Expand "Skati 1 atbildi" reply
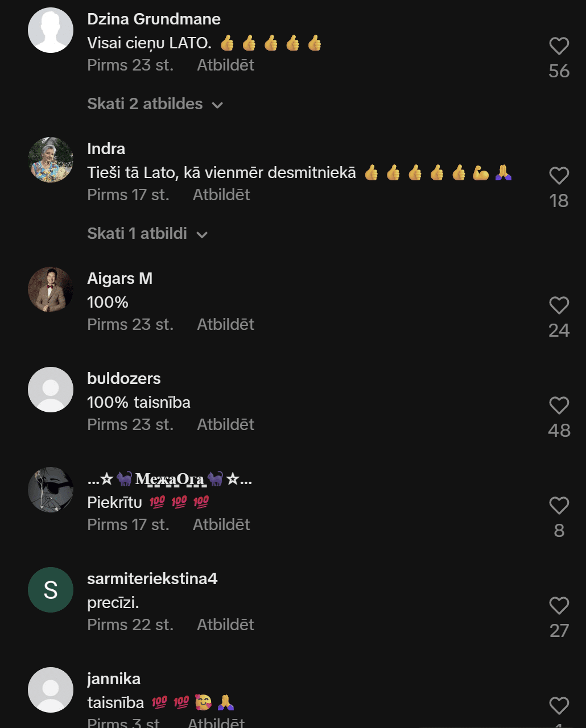 [147, 234]
